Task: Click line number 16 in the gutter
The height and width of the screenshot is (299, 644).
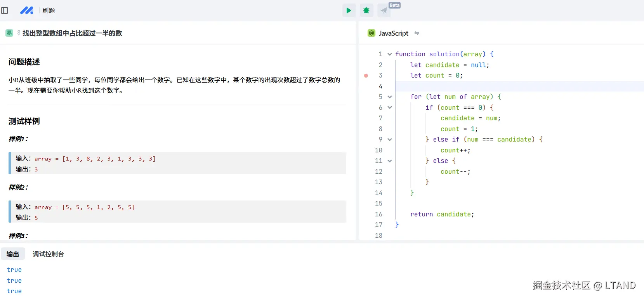Action: tap(378, 214)
